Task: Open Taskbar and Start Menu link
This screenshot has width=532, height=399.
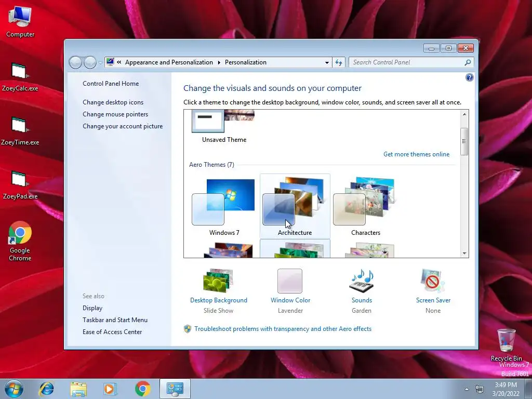Action: (115, 320)
